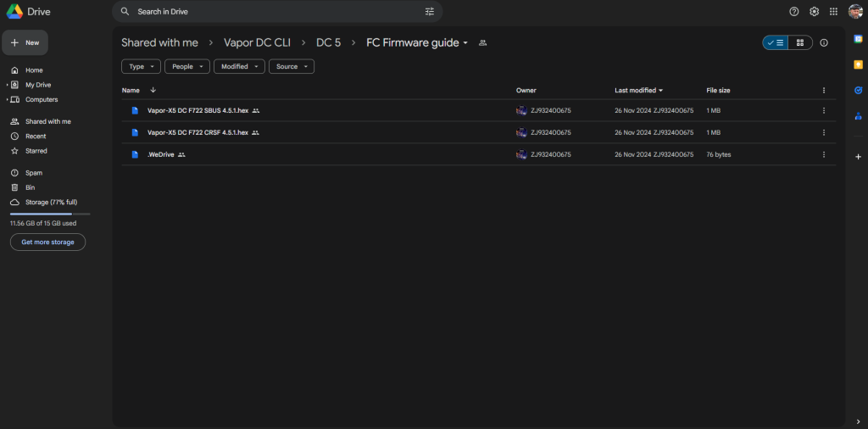Click owner ZJ932400675 in .WeDrive row
868x429 pixels.
tap(551, 154)
